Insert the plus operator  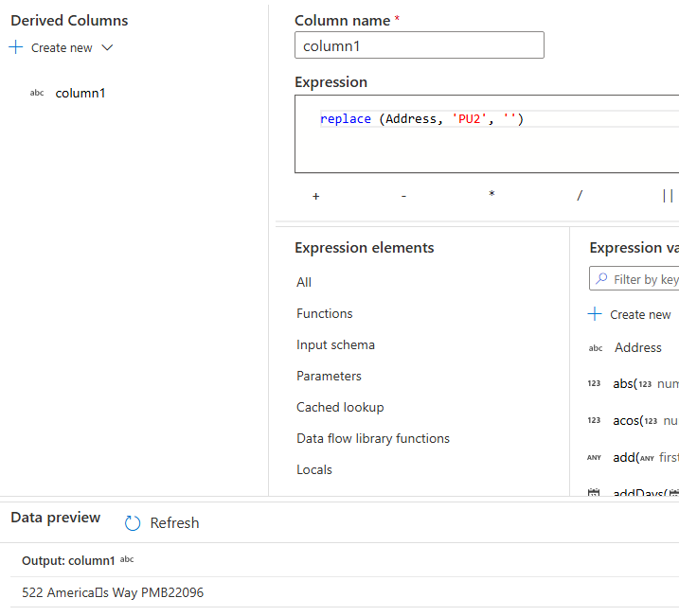point(315,196)
